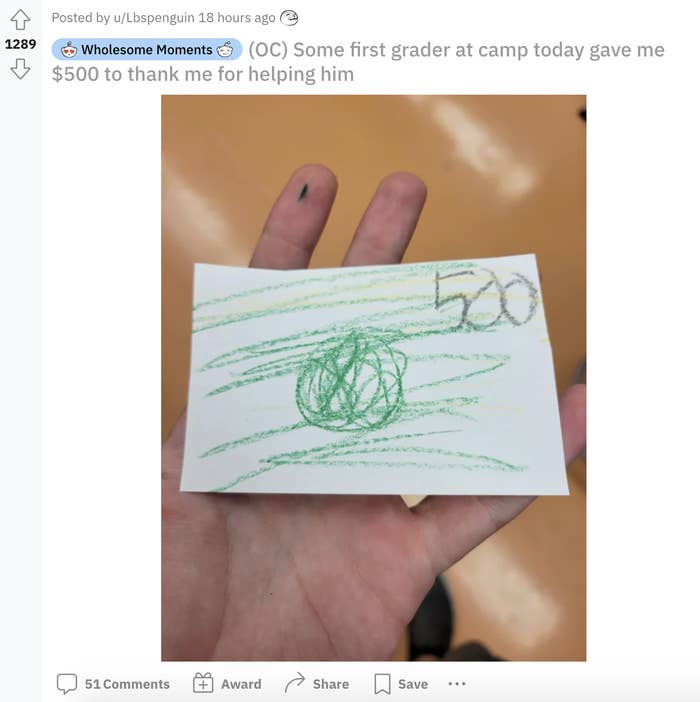This screenshot has height=702, width=700.
Task: Click the 18 hours ago timestamp
Action: 237,18
